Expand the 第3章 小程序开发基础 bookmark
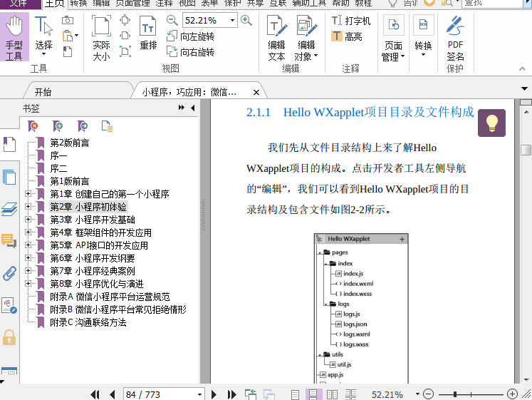 (28, 220)
